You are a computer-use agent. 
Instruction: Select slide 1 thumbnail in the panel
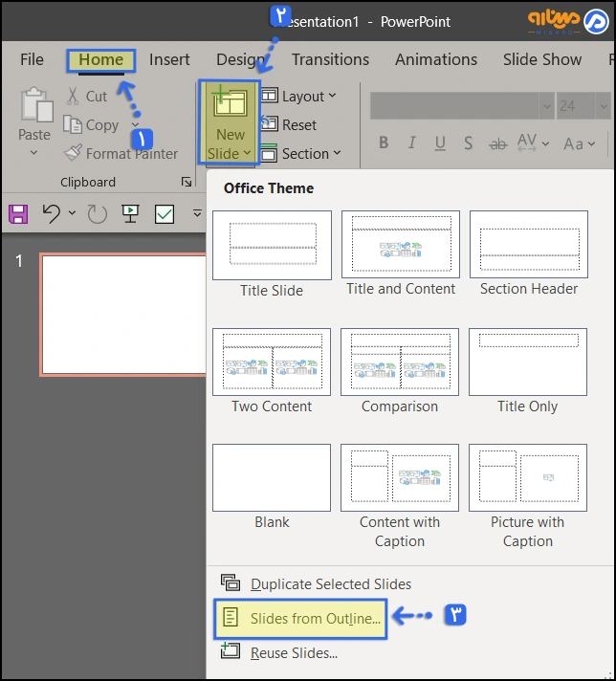coord(123,315)
